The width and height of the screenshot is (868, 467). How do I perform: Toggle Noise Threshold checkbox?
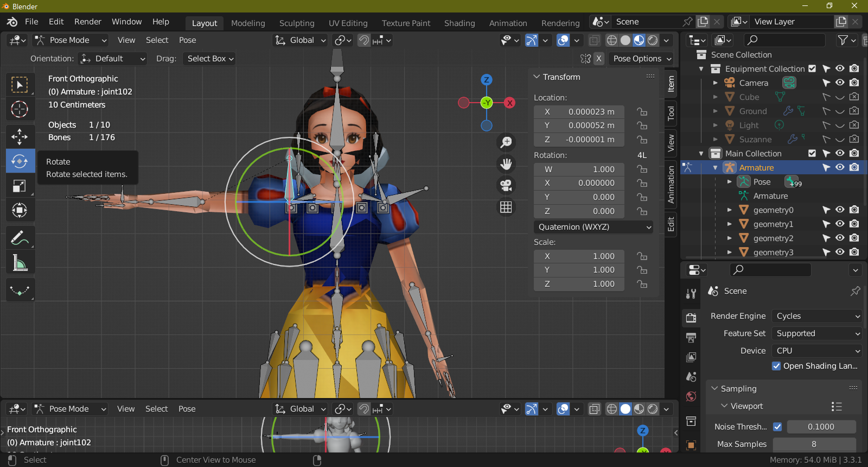click(777, 427)
